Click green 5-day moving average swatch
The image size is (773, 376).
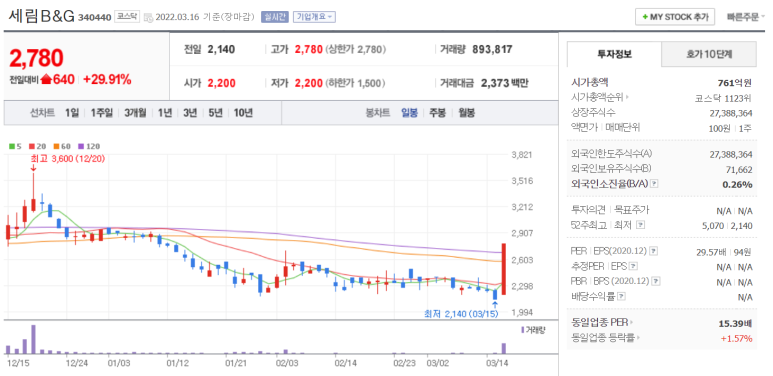pos(11,146)
